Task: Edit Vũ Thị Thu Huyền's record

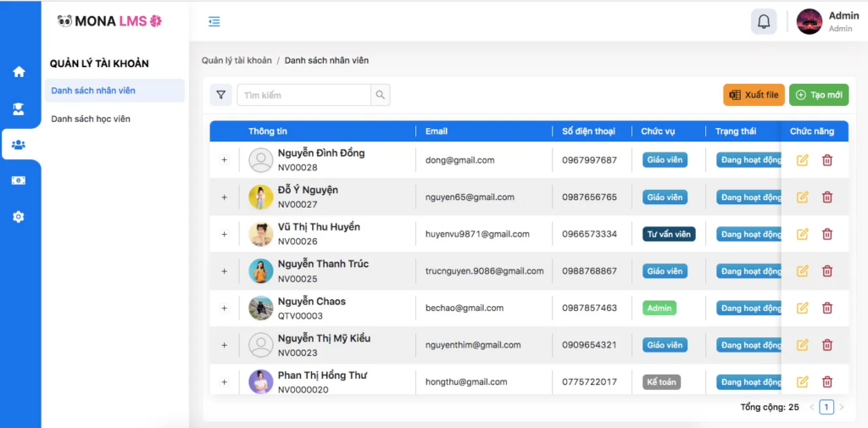Action: [802, 234]
